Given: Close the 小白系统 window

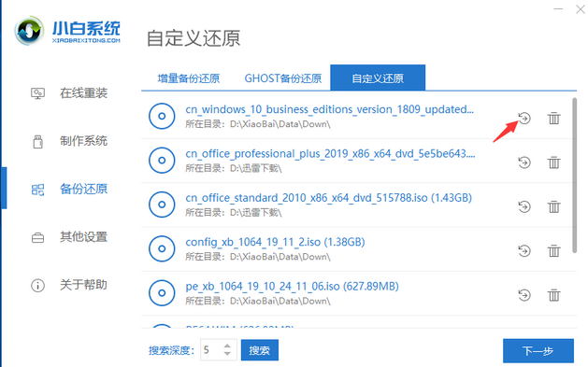Looking at the screenshot, I should [581, 9].
